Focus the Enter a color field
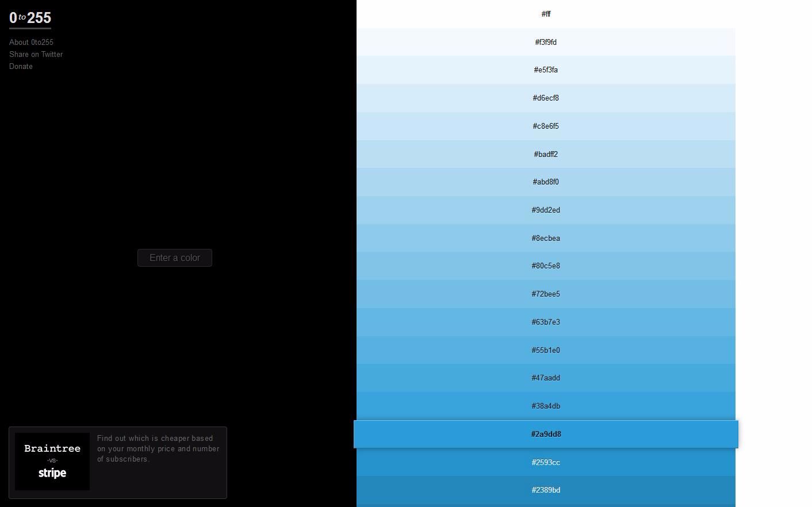The height and width of the screenshot is (507, 812). pos(175,258)
